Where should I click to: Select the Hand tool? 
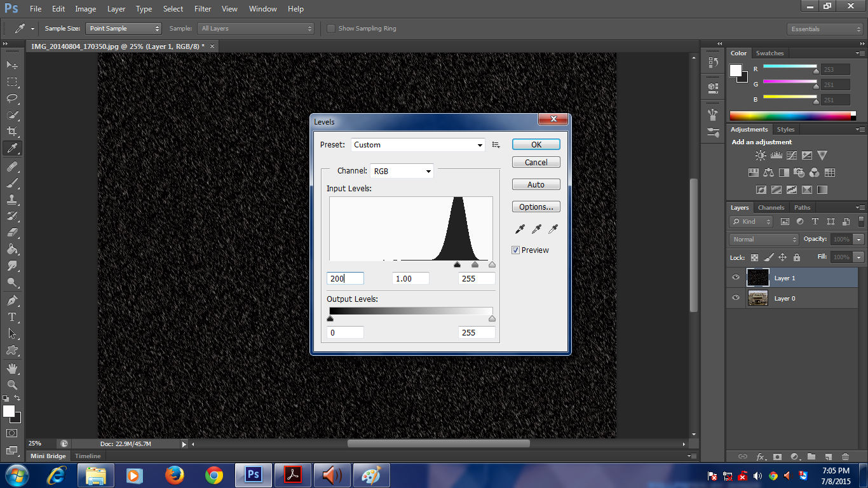12,369
